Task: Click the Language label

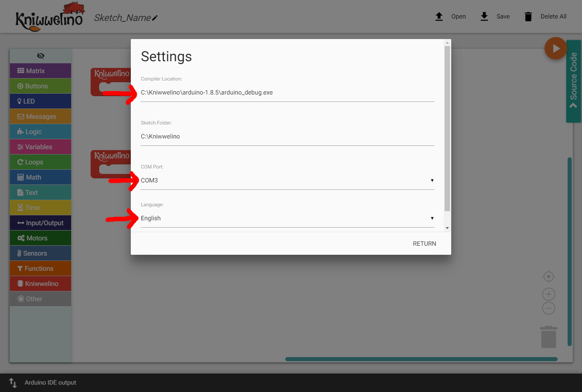Action: [152, 205]
